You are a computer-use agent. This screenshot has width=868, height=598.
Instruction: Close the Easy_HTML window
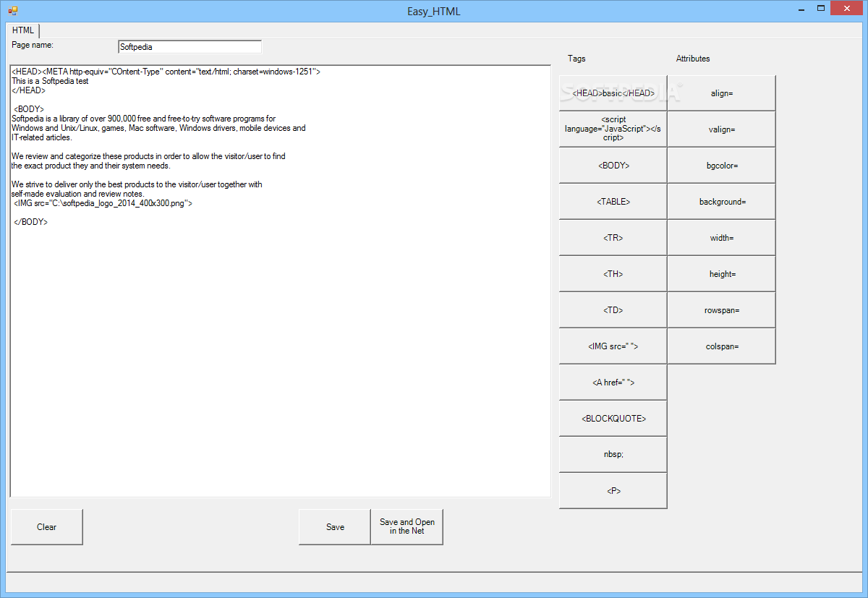[847, 9]
